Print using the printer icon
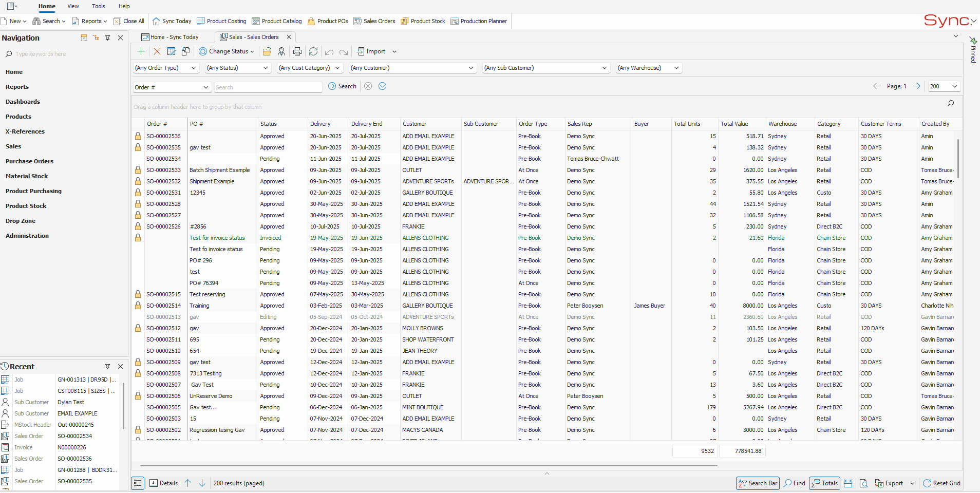 click(x=297, y=51)
